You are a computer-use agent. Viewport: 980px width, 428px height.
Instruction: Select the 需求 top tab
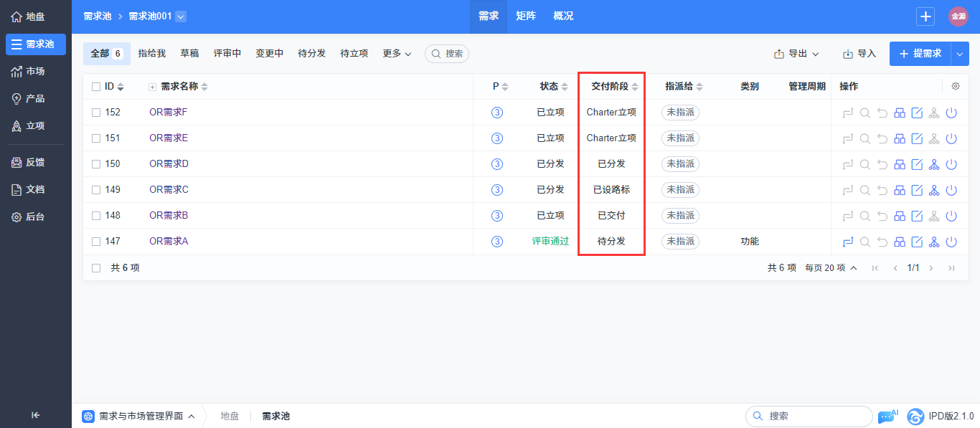(489, 16)
